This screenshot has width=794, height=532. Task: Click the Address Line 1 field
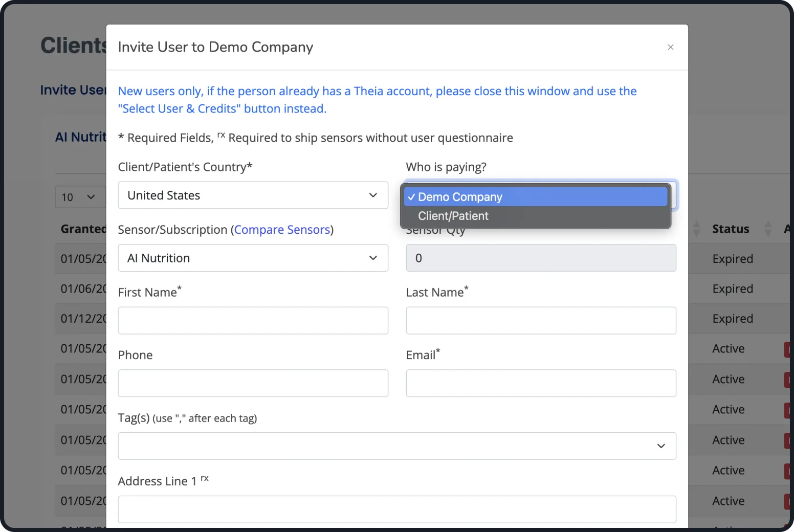tap(396, 509)
